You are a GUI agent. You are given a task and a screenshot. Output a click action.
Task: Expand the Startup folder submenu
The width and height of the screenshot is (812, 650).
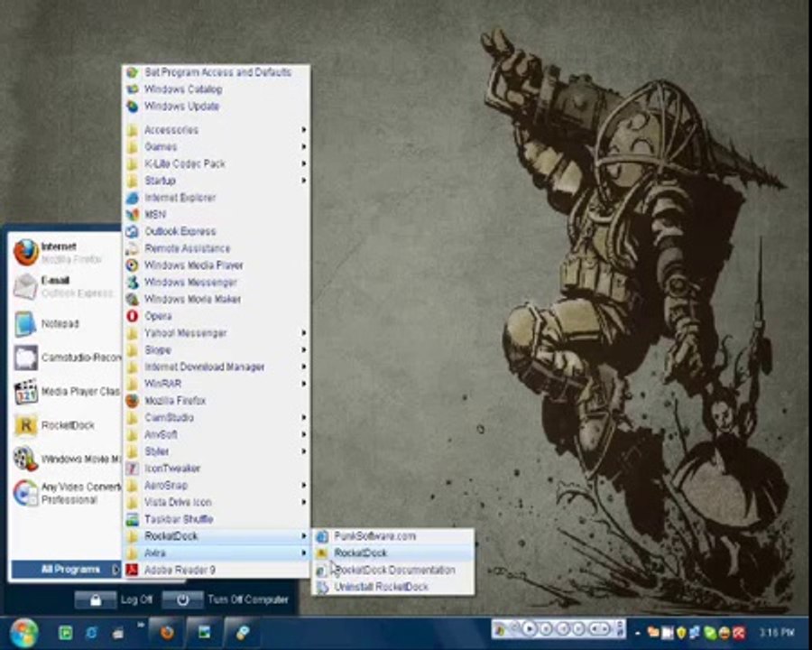coord(217,181)
